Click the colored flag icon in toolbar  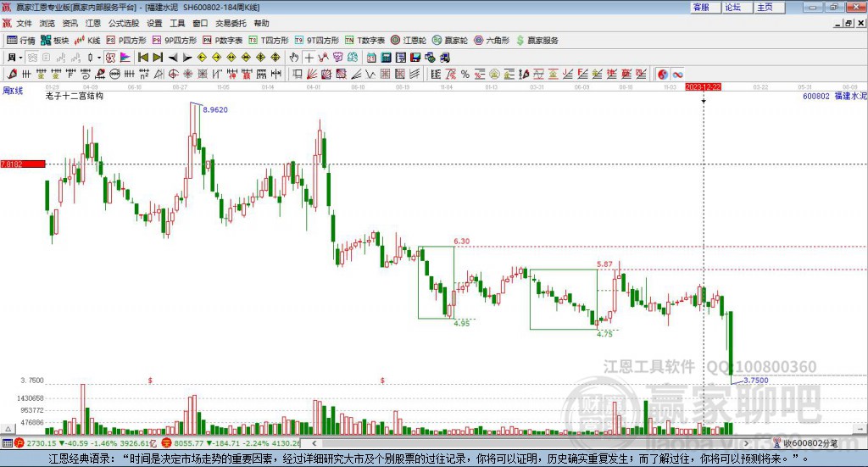click(125, 58)
